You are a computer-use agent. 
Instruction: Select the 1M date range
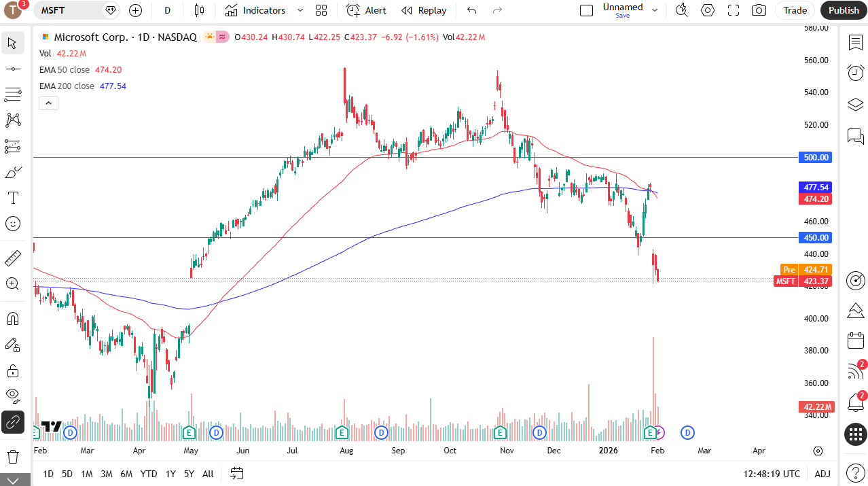(x=87, y=474)
